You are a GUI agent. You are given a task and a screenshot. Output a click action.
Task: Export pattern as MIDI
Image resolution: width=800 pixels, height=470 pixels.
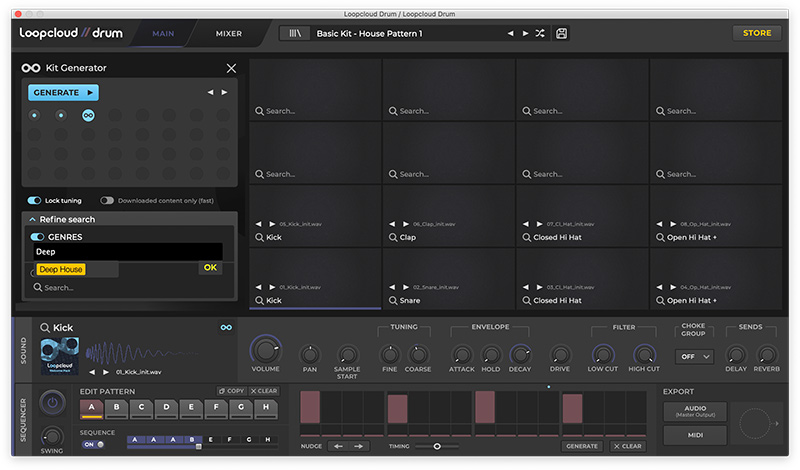click(695, 435)
